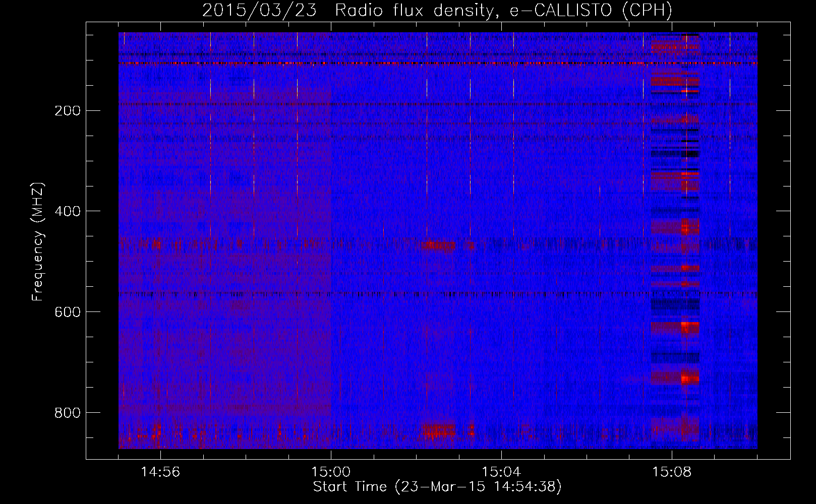Click the 15:08 time tick label

point(672,472)
